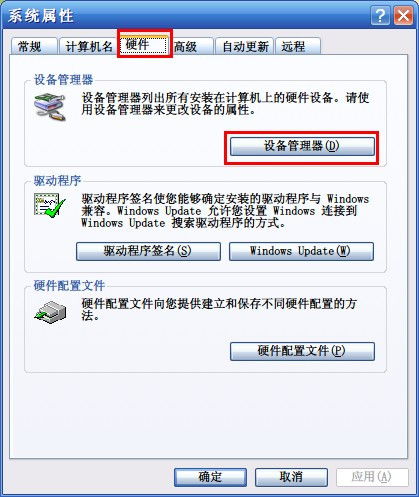
Task: Click the title bar help question mark
Action: point(380,16)
